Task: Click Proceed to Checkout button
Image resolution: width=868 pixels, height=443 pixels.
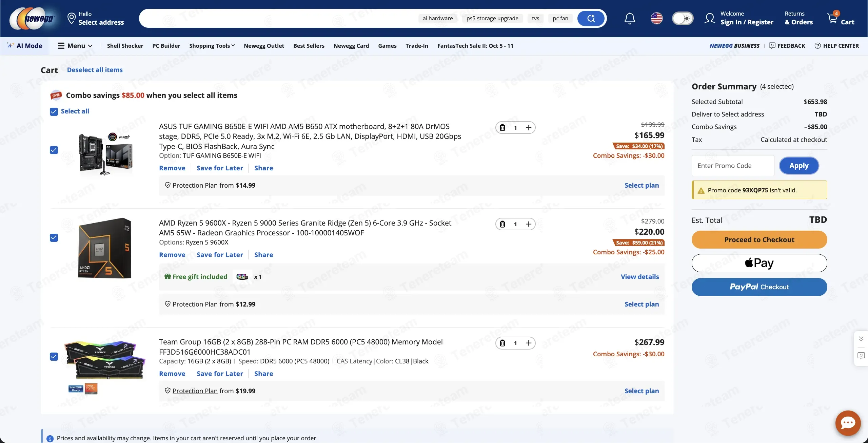Action: [x=759, y=240]
